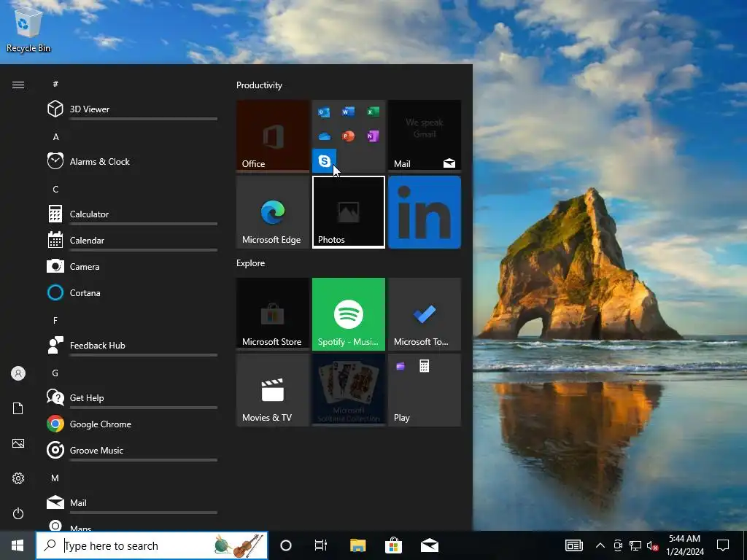Open Word icon in the Office folder tile
The image size is (747, 560).
(x=348, y=112)
